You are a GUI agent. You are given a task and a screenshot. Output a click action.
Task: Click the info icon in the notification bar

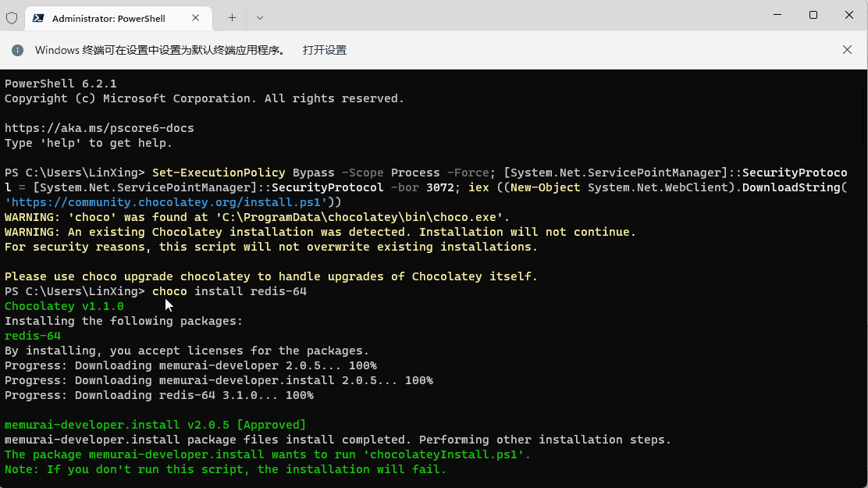click(x=17, y=50)
